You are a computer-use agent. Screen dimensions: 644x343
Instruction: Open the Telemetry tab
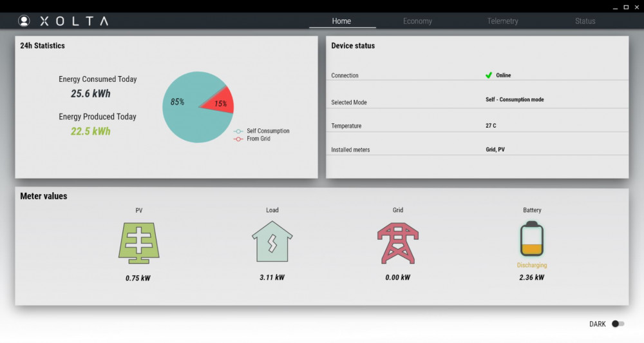point(502,21)
